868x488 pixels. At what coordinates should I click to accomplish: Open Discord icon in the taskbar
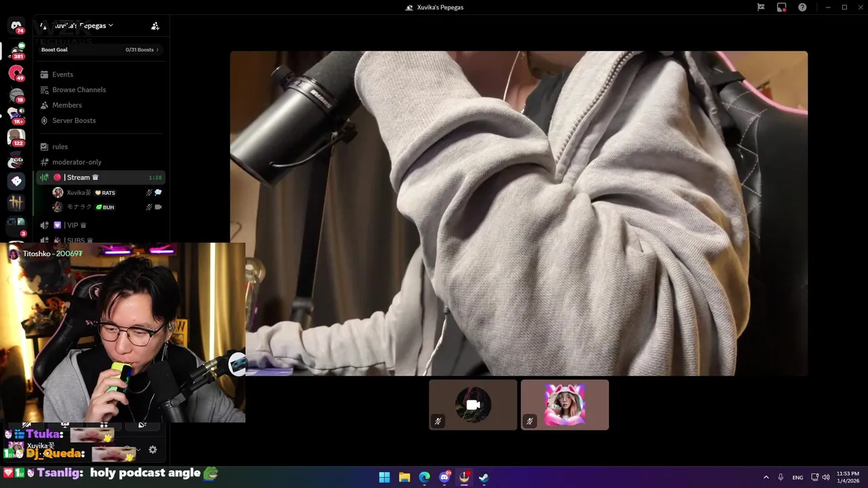445,477
